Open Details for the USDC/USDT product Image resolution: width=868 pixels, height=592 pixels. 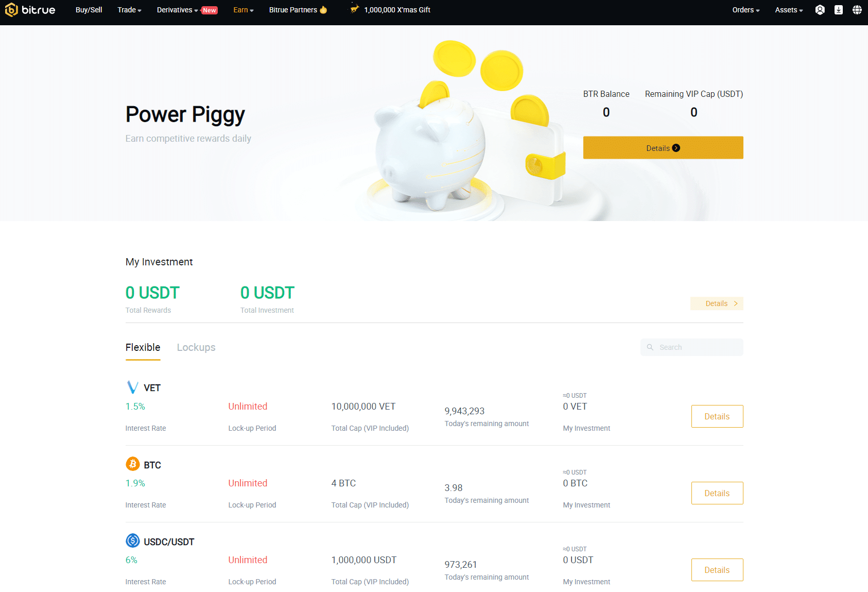coord(717,570)
